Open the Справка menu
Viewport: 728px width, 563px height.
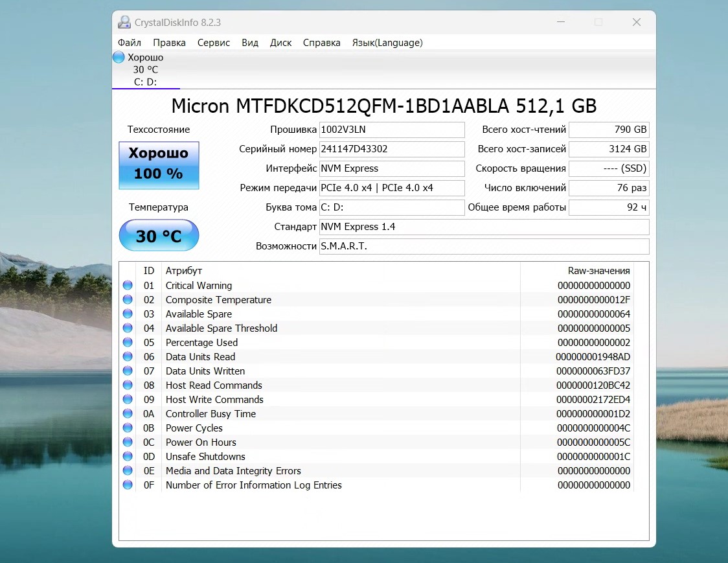tap(321, 43)
